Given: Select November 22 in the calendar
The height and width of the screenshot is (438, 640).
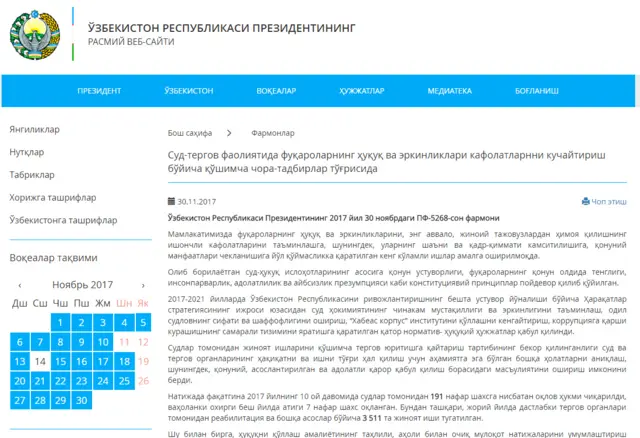Looking at the screenshot, I should coord(60,381).
